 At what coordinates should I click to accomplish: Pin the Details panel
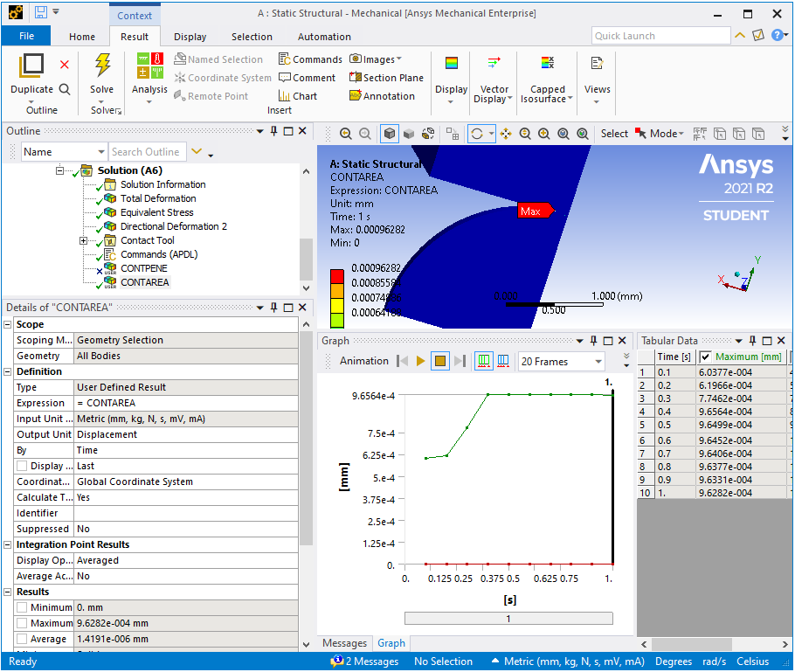(x=273, y=308)
